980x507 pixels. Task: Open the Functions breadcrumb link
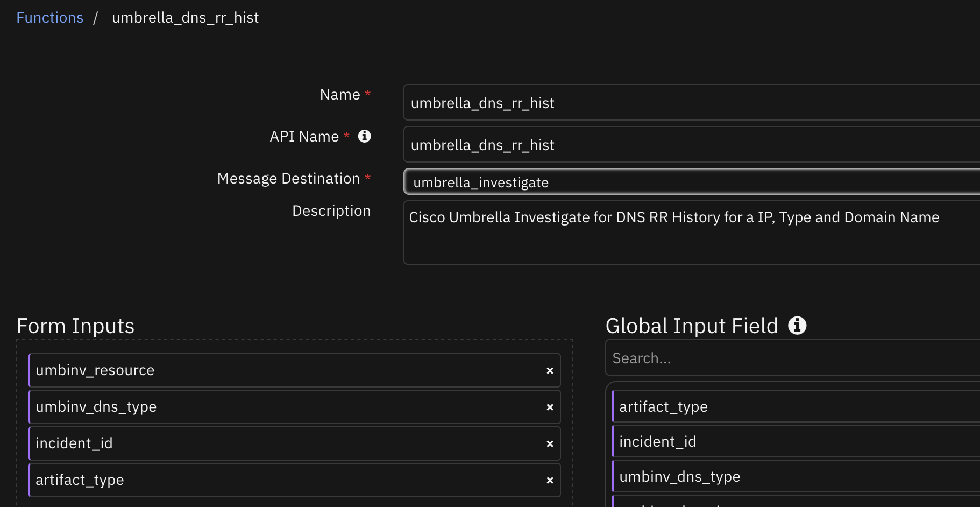point(50,18)
